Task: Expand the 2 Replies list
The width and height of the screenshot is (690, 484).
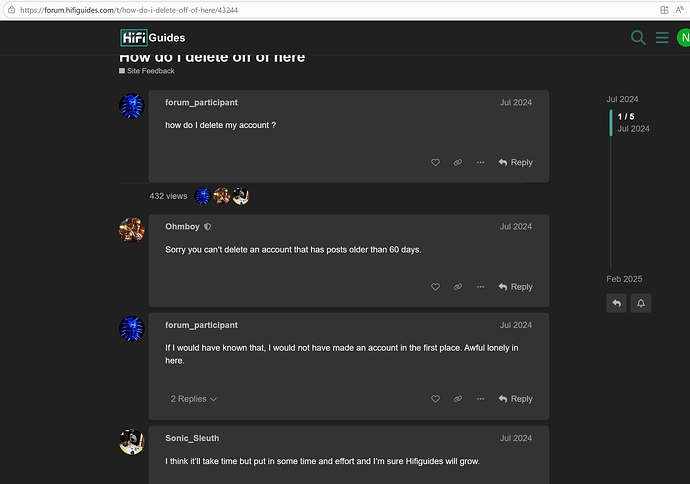Action: coord(193,399)
